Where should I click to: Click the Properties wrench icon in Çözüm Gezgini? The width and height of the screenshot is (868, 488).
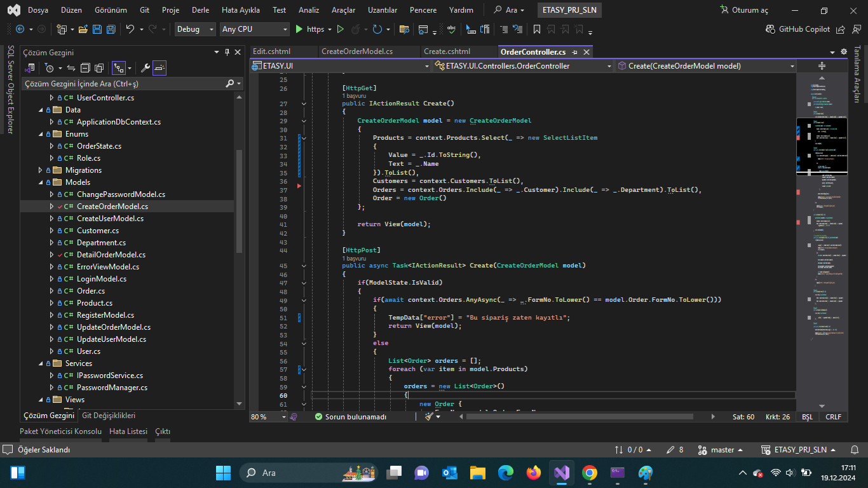coord(145,68)
